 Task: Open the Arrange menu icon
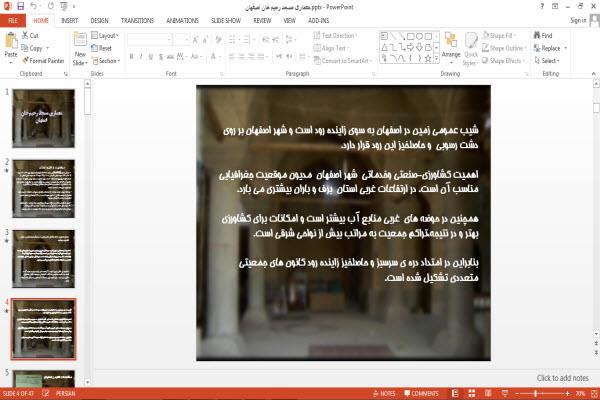[451, 41]
